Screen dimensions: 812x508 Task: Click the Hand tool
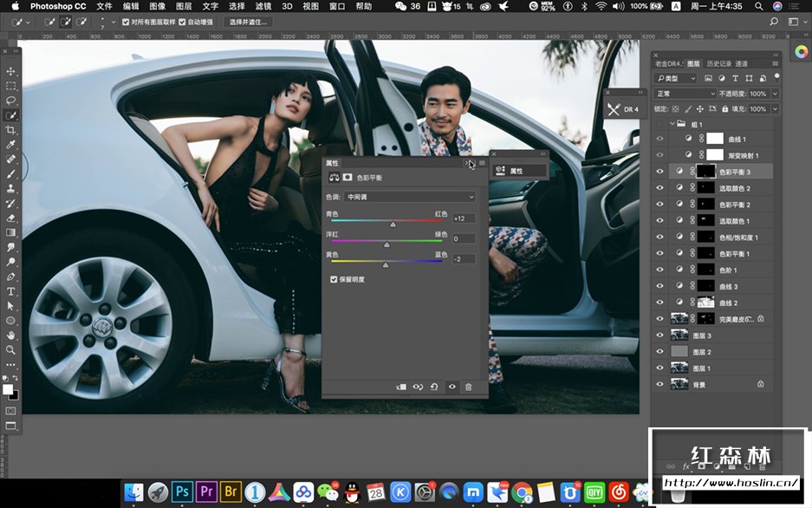pos(11,335)
